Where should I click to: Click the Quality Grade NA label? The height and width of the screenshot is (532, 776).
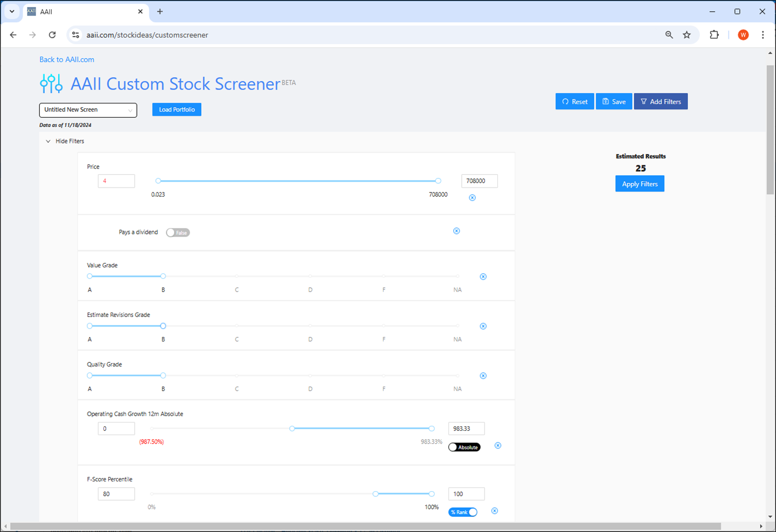pos(458,389)
